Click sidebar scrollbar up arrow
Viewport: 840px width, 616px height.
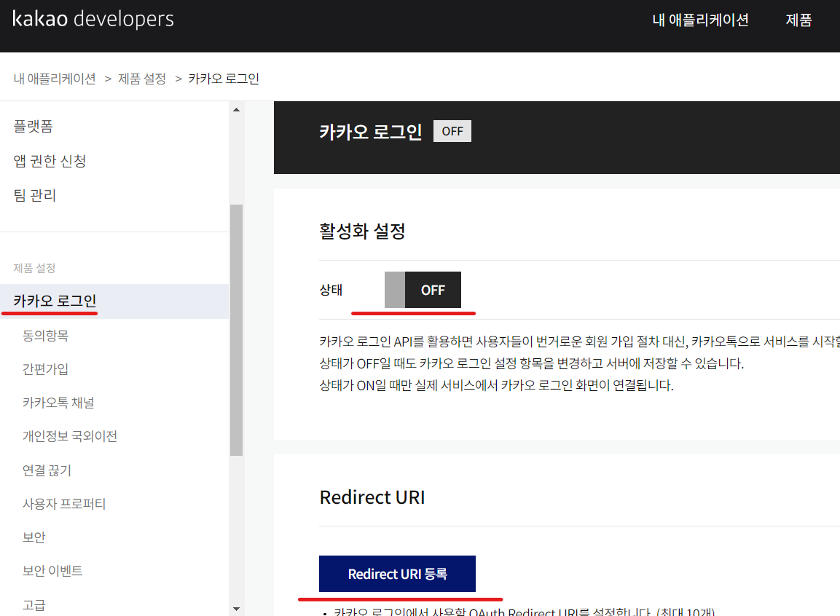tap(236, 110)
